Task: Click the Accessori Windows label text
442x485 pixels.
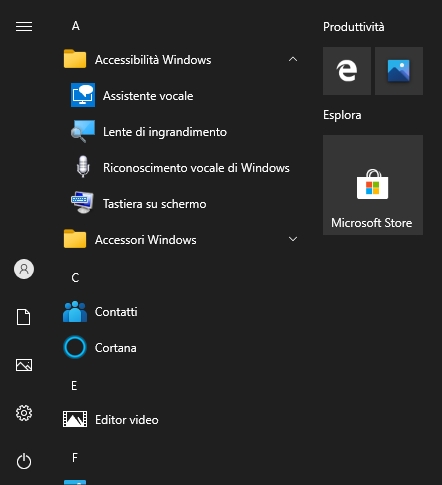Action: [146, 240]
